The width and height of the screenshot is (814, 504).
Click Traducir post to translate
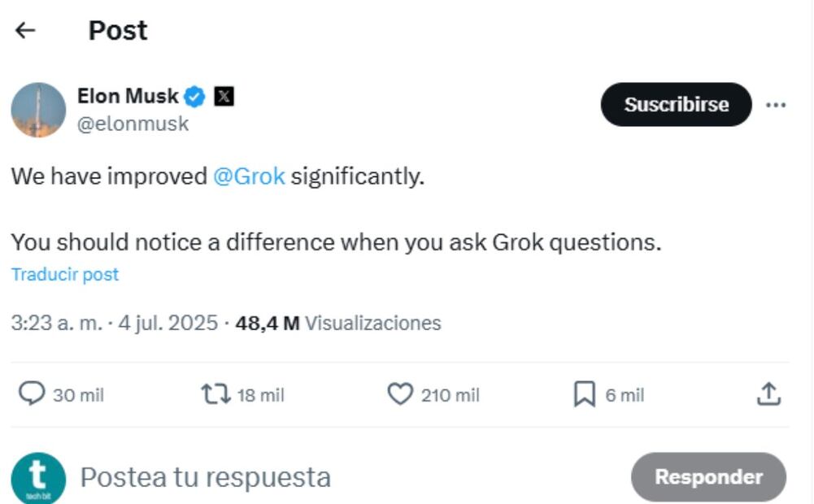[x=65, y=275]
